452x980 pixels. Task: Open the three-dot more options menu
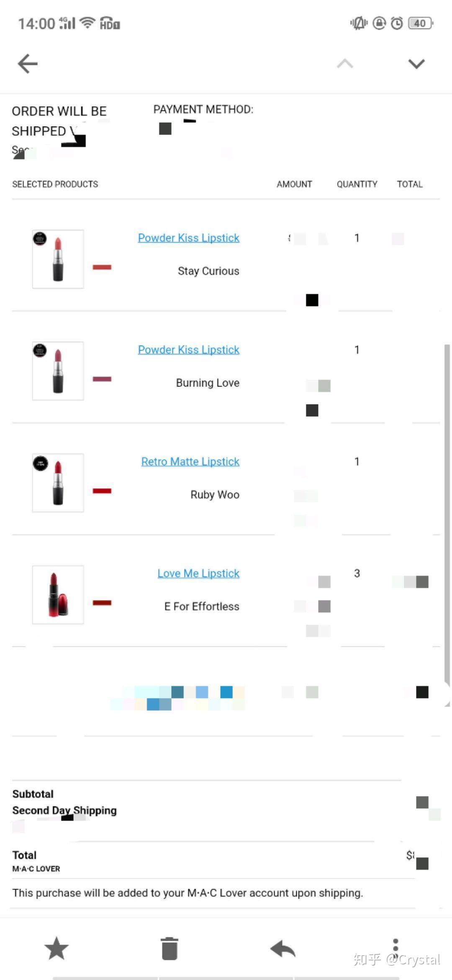[x=395, y=946]
